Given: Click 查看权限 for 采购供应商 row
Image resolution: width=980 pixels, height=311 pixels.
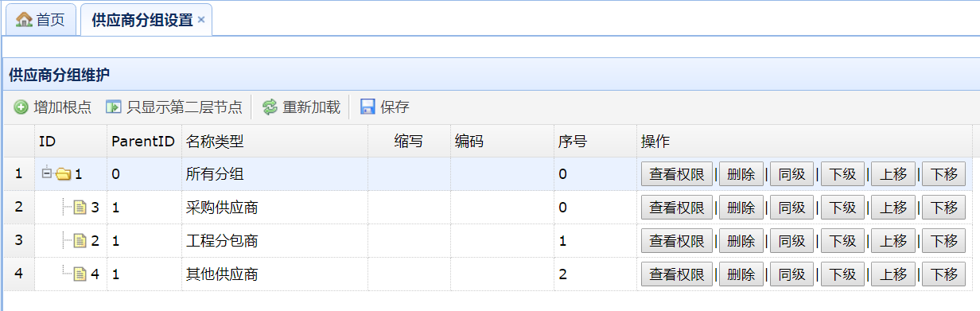Looking at the screenshot, I should pyautogui.click(x=677, y=208).
